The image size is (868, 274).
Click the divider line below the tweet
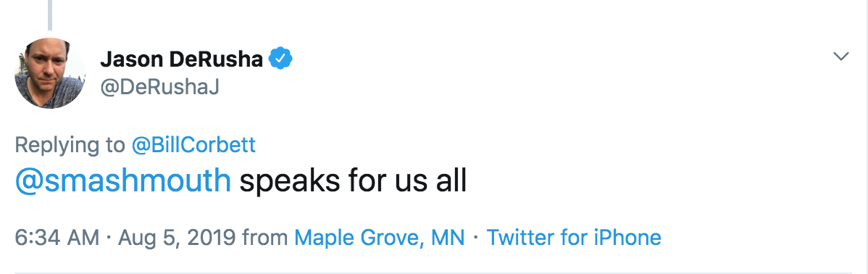[434, 273]
